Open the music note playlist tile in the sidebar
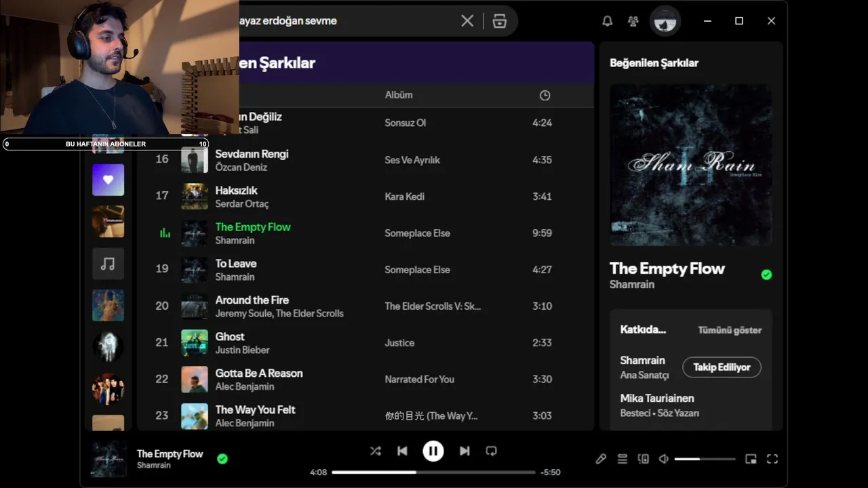868x488 pixels. (108, 264)
